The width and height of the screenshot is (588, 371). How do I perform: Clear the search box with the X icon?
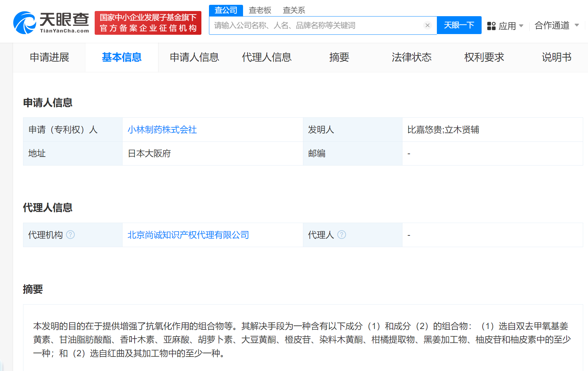point(427,25)
